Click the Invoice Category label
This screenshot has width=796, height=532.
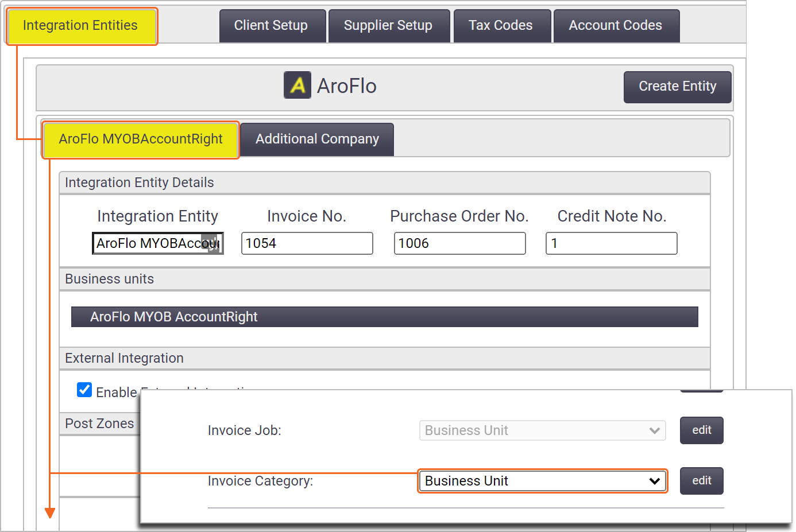coord(261,481)
